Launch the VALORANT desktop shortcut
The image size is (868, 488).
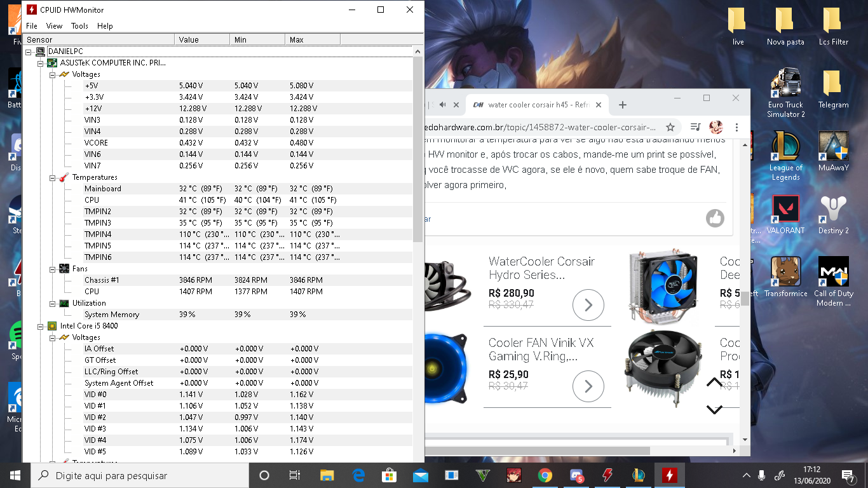785,215
